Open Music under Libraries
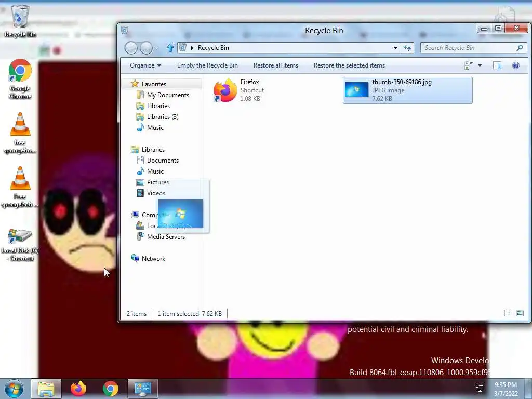The height and width of the screenshot is (399, 532). [x=155, y=171]
